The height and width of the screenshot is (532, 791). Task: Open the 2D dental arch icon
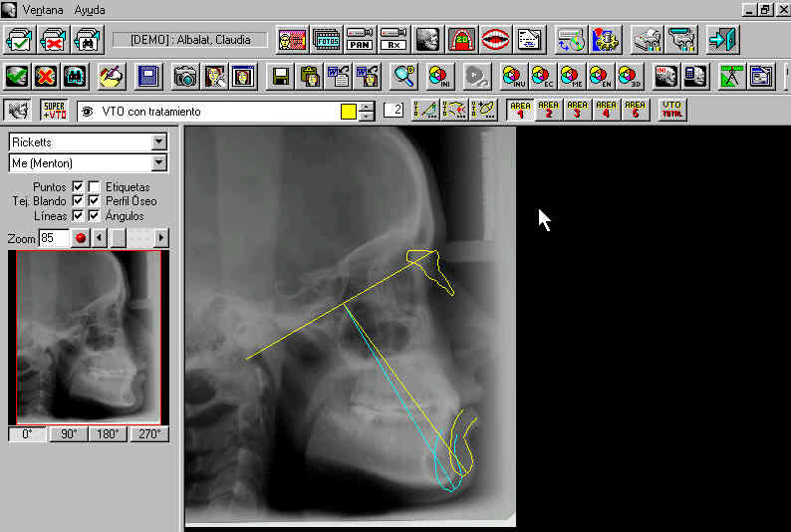461,39
